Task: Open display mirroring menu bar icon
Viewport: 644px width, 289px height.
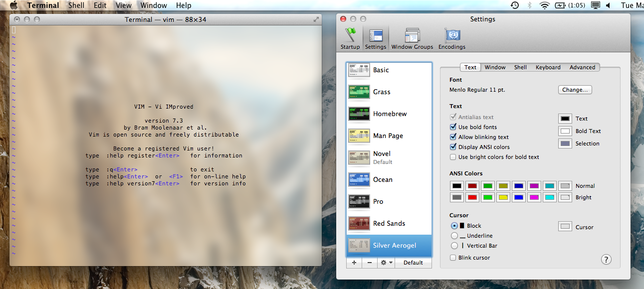Action: pyautogui.click(x=596, y=5)
